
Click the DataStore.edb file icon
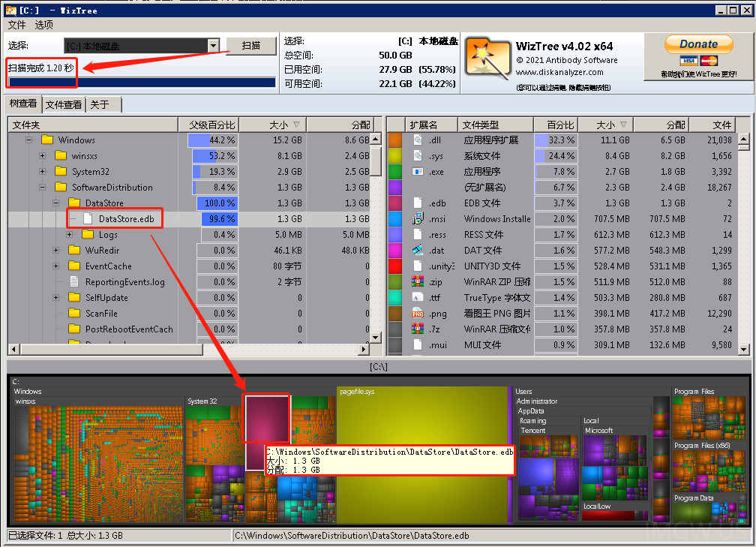pyautogui.click(x=88, y=219)
